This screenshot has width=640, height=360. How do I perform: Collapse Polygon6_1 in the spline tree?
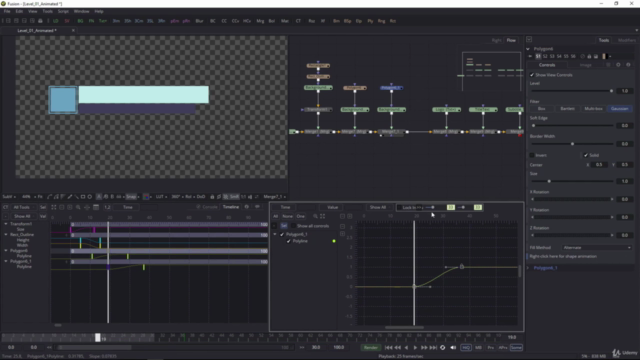point(275,234)
